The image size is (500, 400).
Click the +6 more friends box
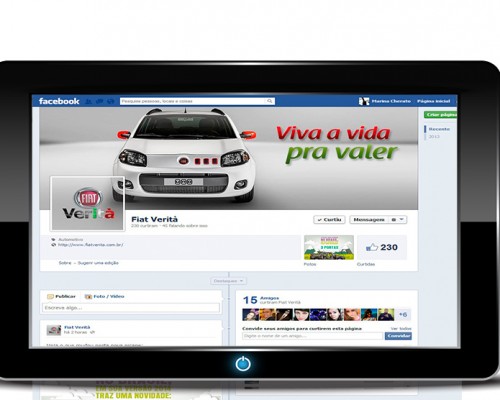[x=403, y=315]
